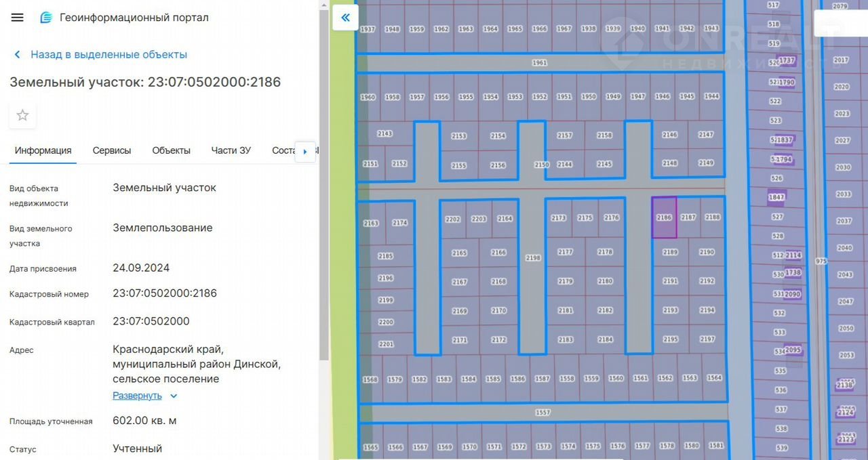Add parcel to favorites with star
This screenshot has height=460, width=868.
(x=22, y=115)
